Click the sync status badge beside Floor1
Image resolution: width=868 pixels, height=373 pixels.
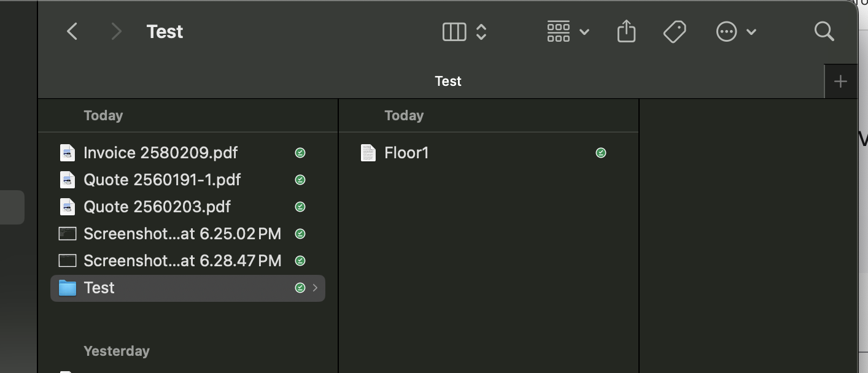click(x=601, y=153)
